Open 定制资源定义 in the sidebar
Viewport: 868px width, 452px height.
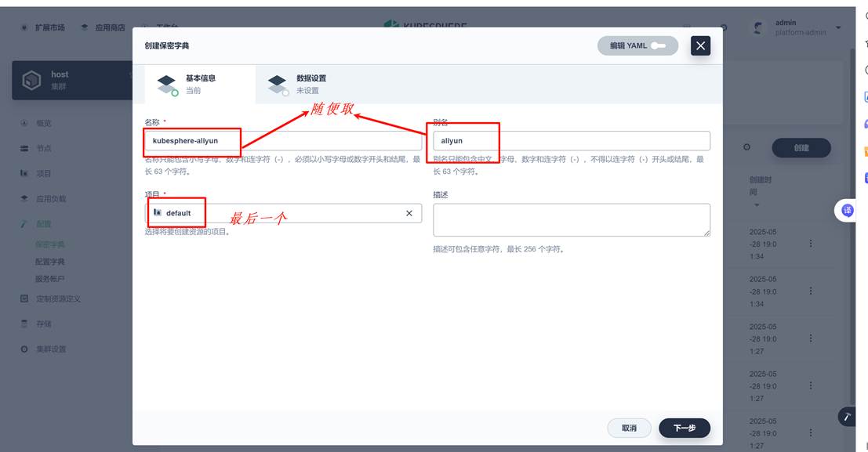[58, 298]
